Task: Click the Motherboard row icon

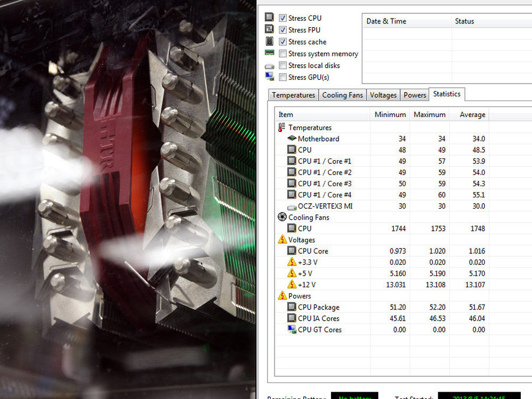Action: pos(292,138)
